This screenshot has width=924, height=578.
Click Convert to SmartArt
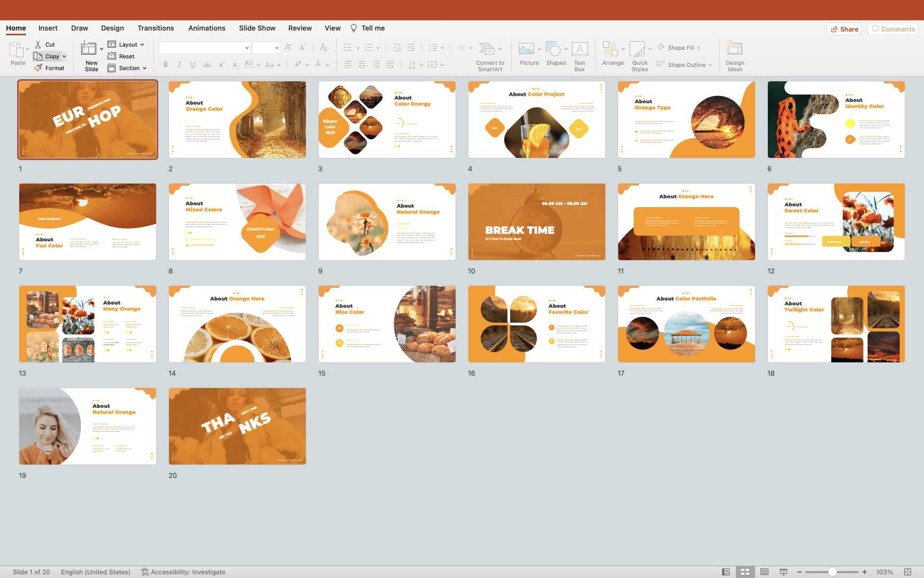pos(487,50)
